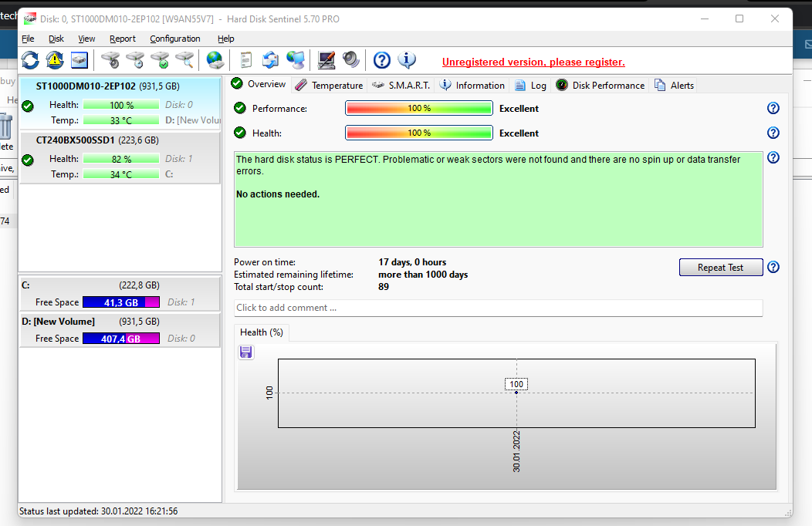Click the green check icon beside CT240BX500SSD1 Health
This screenshot has height=526, width=812.
pos(28,160)
